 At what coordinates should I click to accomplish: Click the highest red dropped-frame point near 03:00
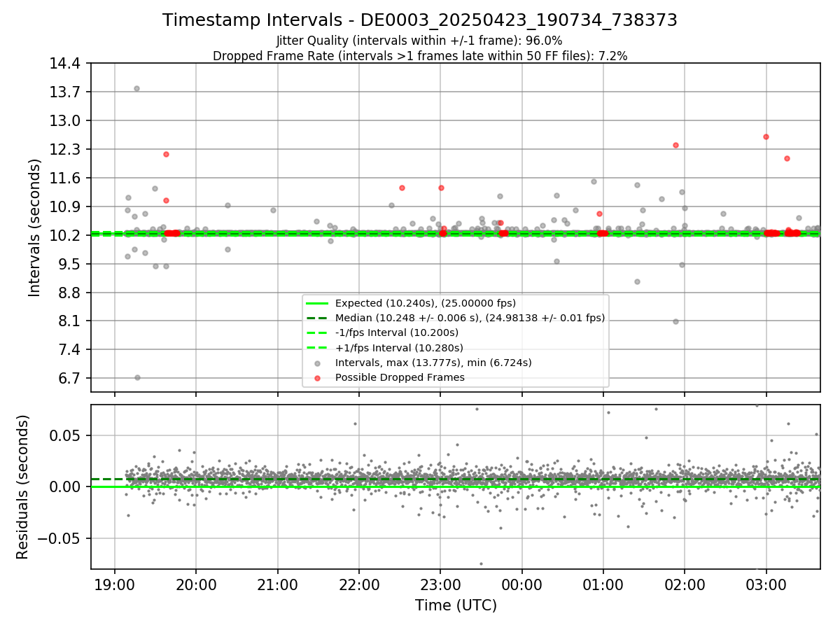tap(766, 136)
